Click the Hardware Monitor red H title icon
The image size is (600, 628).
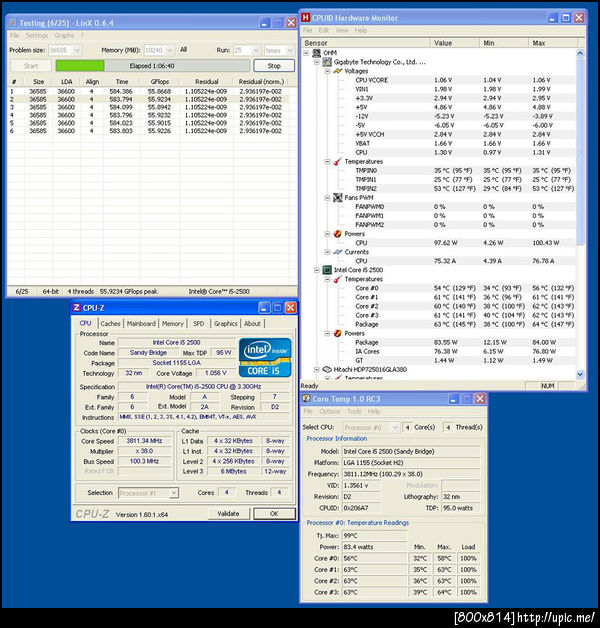pos(306,18)
